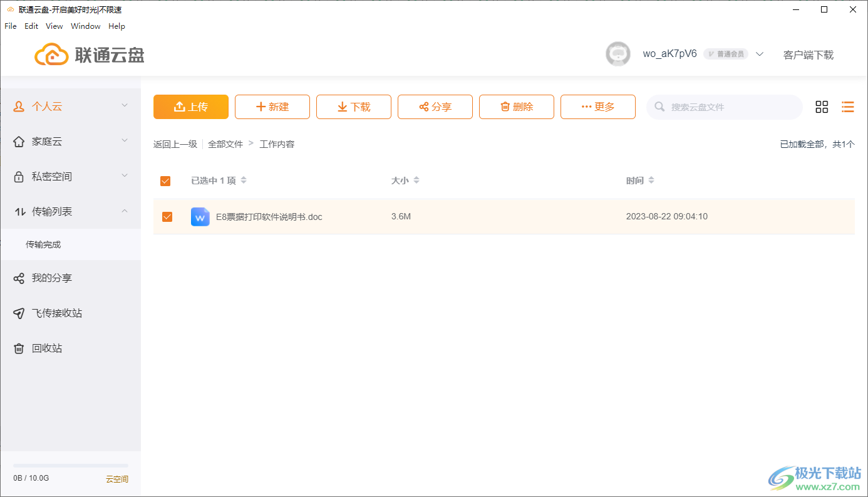This screenshot has width=868, height=497.
Task: Open the 云空间 link
Action: (117, 479)
